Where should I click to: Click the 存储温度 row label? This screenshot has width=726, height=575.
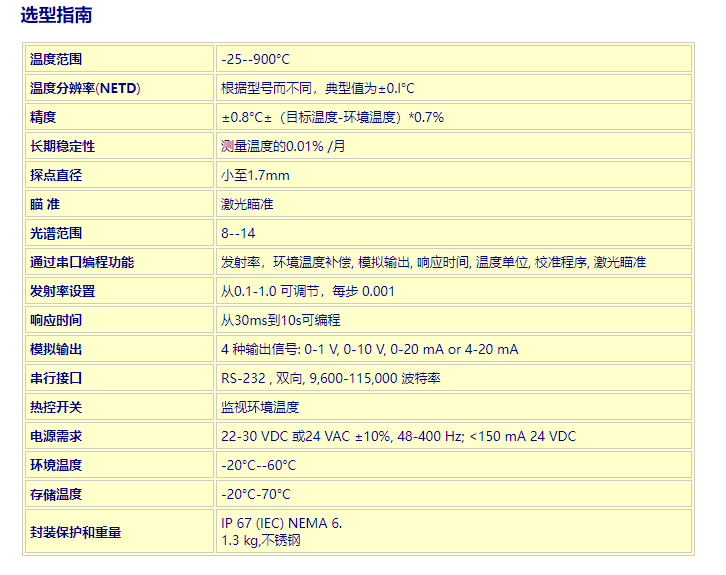click(x=56, y=494)
